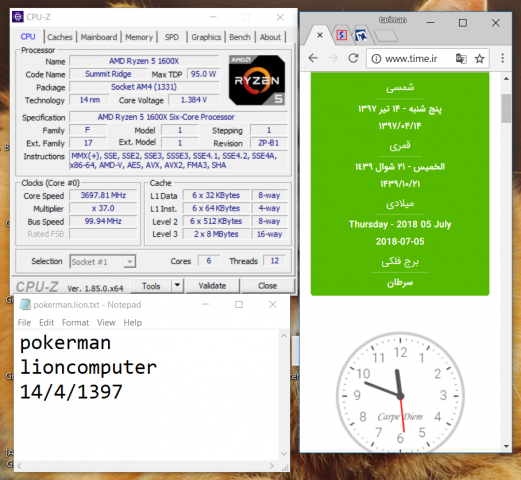The height and width of the screenshot is (480, 521).
Task: Open the browser three-dot menu
Action: tap(502, 58)
